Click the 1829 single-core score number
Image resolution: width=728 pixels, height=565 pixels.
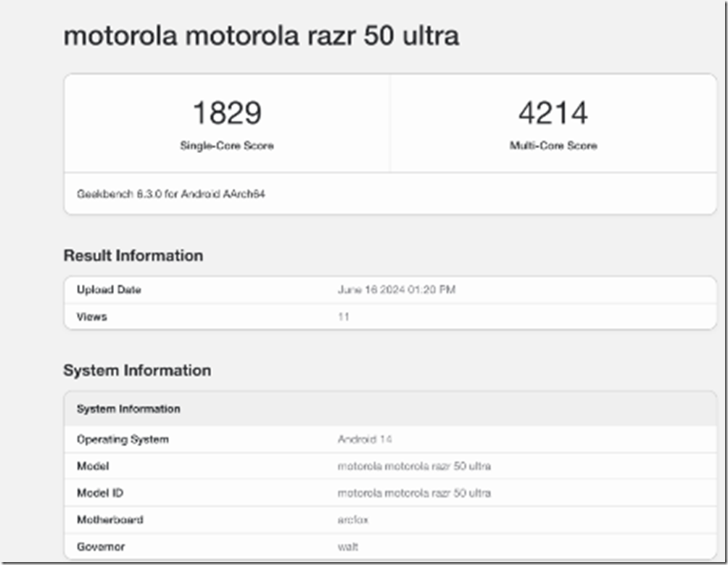pos(226,113)
